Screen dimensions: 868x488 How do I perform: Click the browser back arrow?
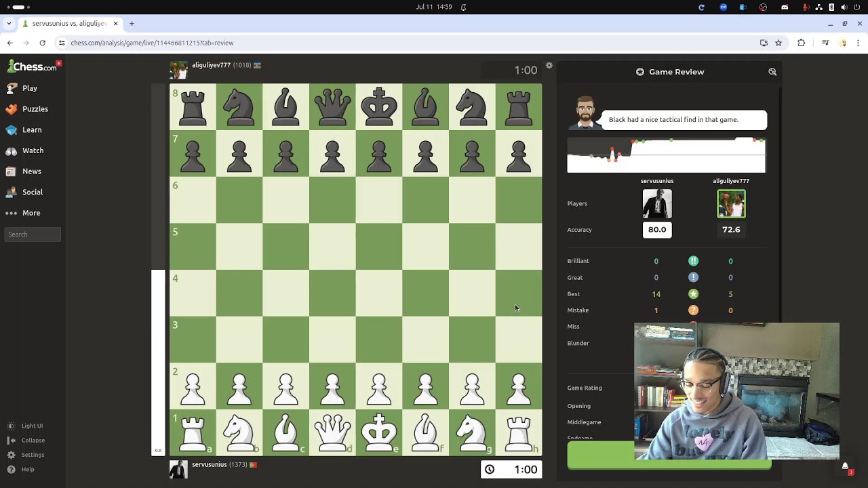coord(9,43)
